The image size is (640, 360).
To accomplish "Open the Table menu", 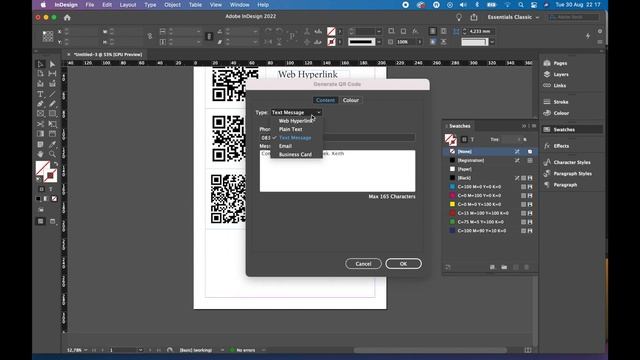I will (195, 5).
